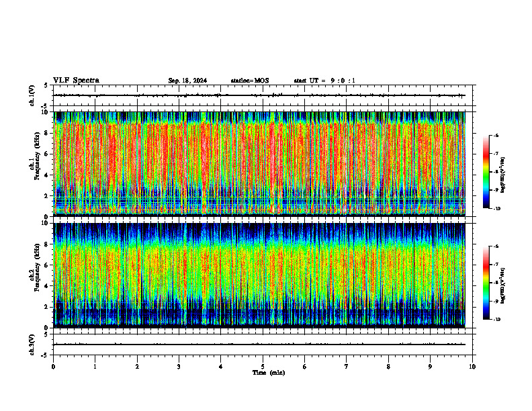Viewport: 532px width, 411px height.
Task: Click the time axis tick label "8"
Action: tap(388, 367)
